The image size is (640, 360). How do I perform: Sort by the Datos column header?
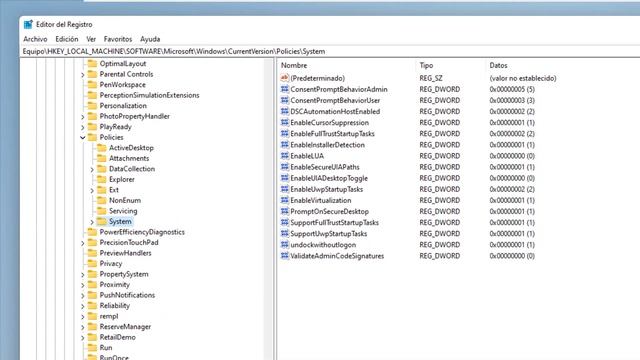click(x=498, y=65)
